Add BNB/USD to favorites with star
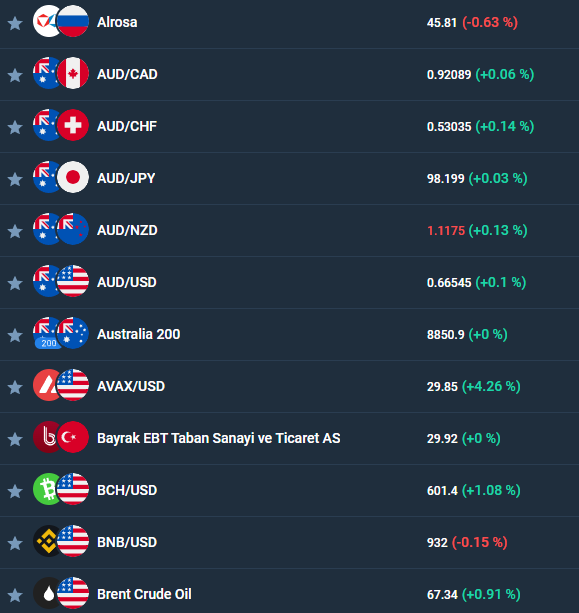 [x=15, y=543]
